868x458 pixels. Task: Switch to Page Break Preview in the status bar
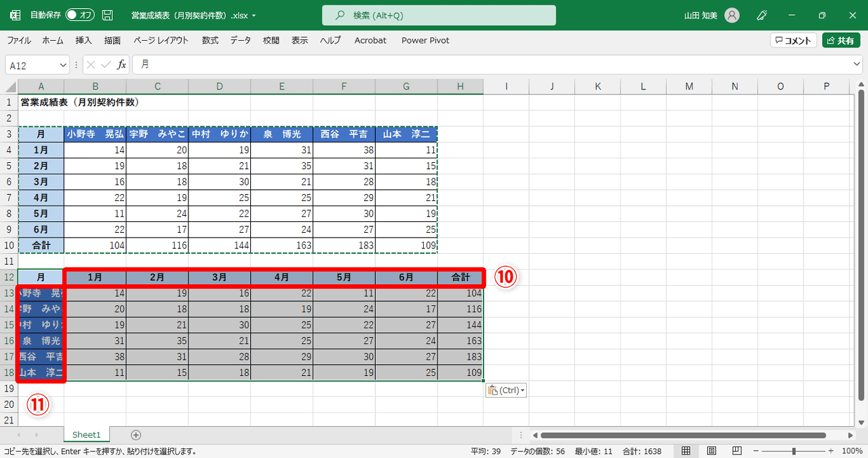[736, 451]
